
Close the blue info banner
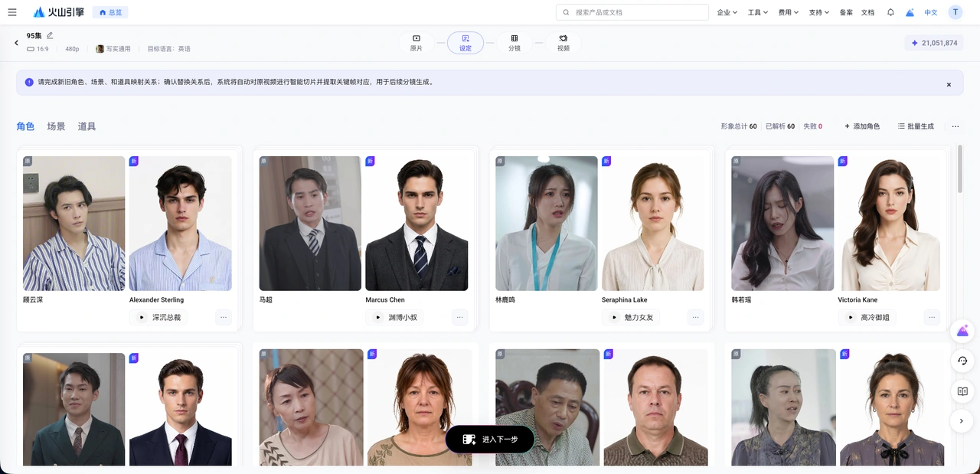coord(949,84)
